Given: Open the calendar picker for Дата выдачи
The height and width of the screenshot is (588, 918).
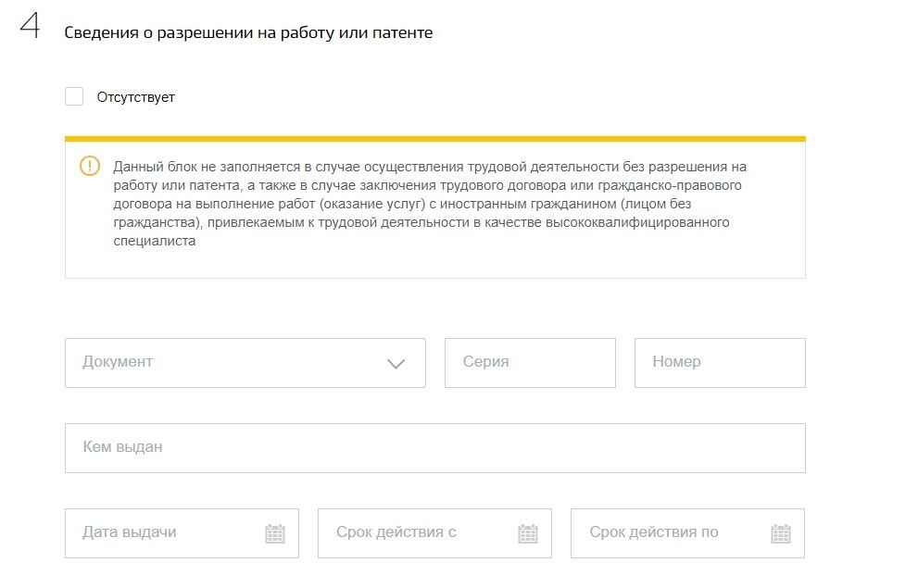Looking at the screenshot, I should tap(273, 532).
